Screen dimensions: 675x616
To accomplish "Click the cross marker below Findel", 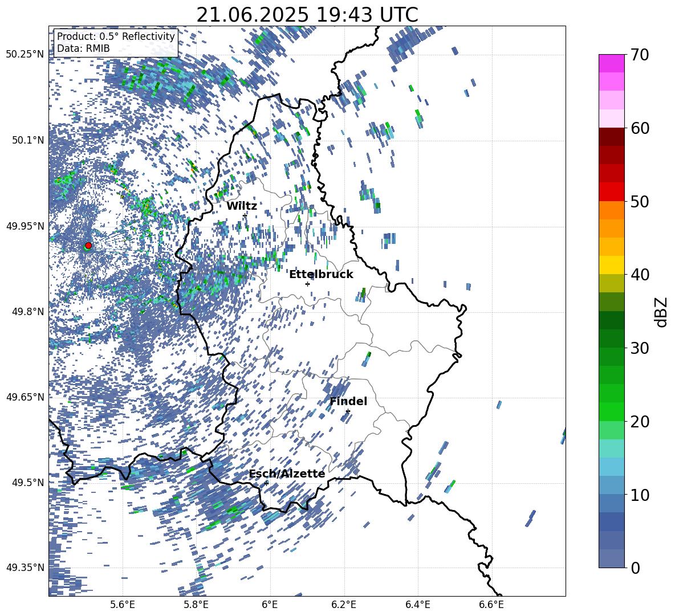I will coord(348,411).
